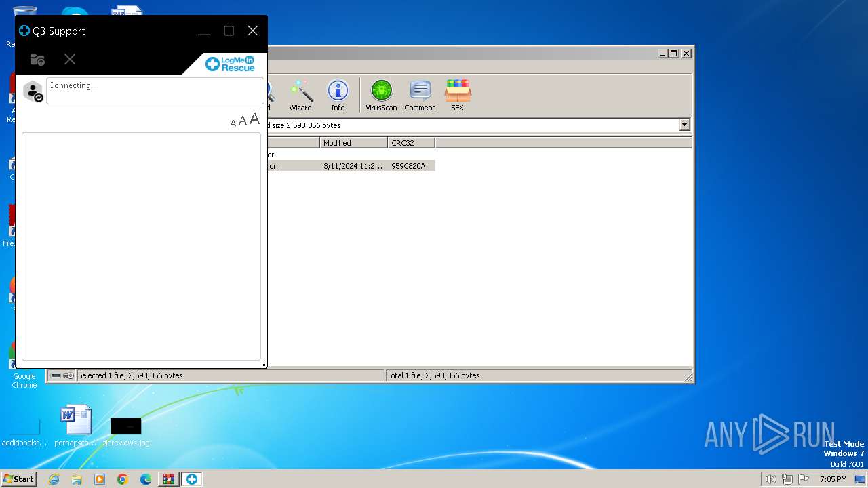
Task: Click the CRC32 value 959C820A
Action: click(x=408, y=166)
